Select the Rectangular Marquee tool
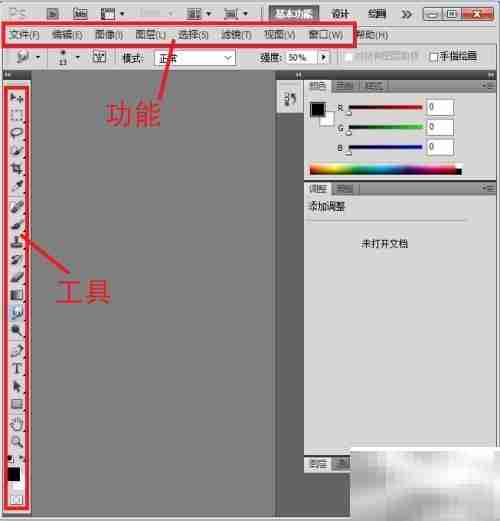 coord(17,115)
